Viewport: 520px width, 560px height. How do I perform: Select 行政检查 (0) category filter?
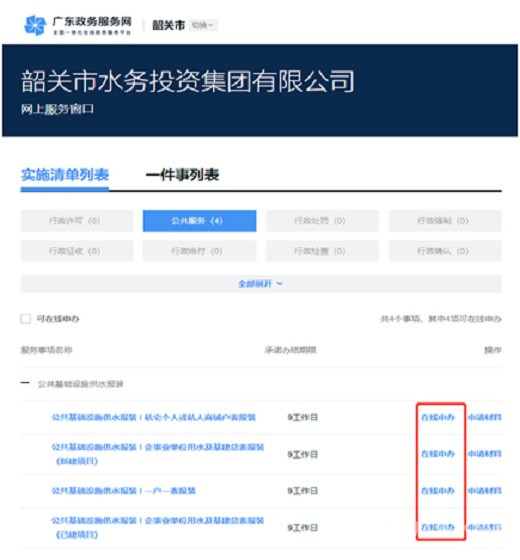coord(322,251)
